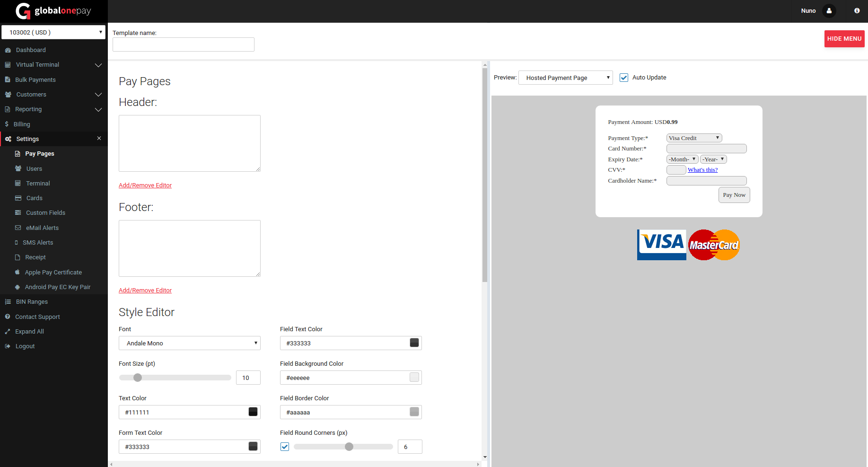Click the Text Color swatch for #111111
Screen dimensions: 868x467
tap(253, 412)
